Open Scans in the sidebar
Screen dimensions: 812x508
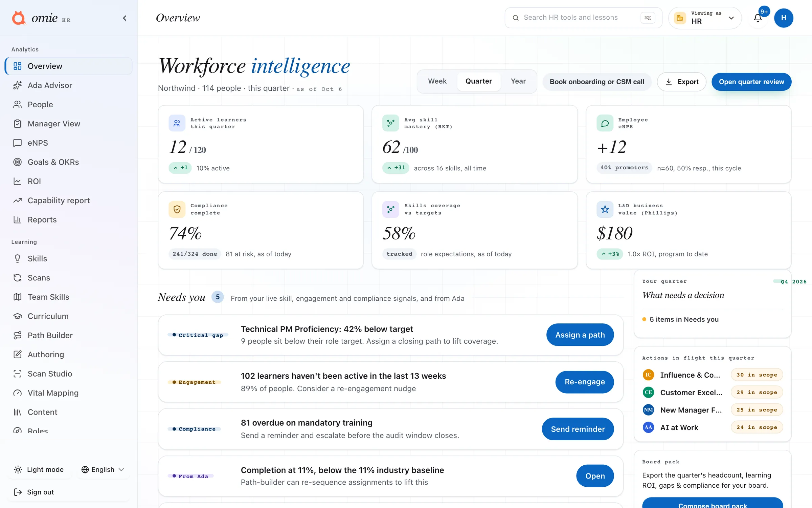point(68,278)
